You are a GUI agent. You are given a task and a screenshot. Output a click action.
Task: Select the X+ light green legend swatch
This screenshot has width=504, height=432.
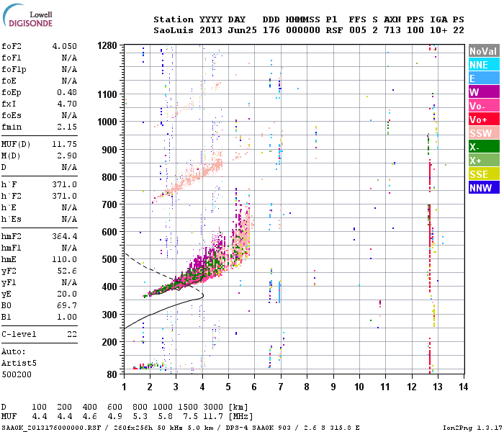484,161
